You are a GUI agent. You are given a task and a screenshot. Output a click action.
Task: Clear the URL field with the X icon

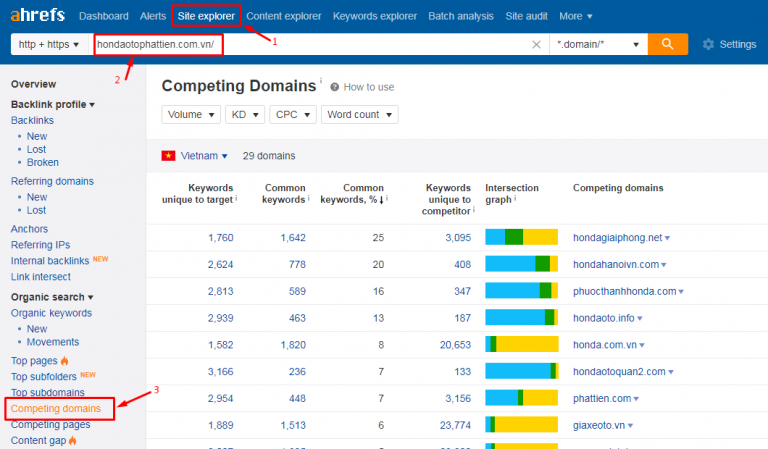pos(536,45)
